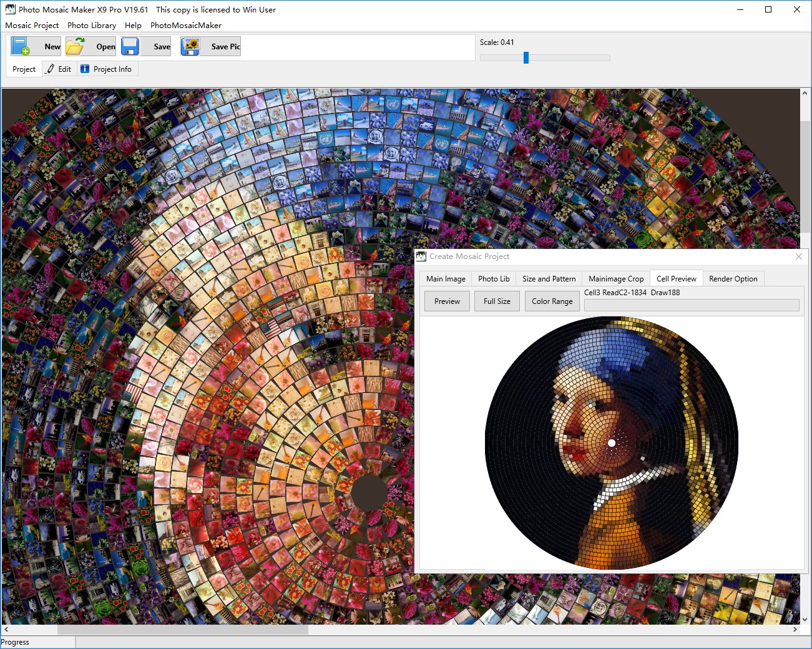
Task: Click the Create Mosaic Project dialog icon
Action: [x=421, y=256]
